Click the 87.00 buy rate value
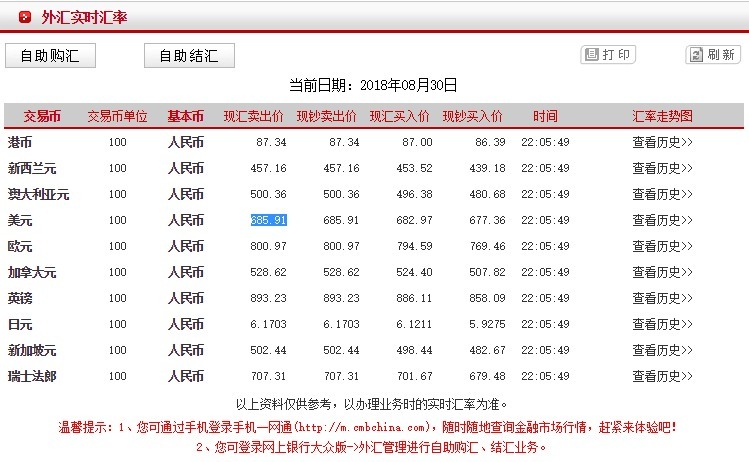 click(417, 142)
